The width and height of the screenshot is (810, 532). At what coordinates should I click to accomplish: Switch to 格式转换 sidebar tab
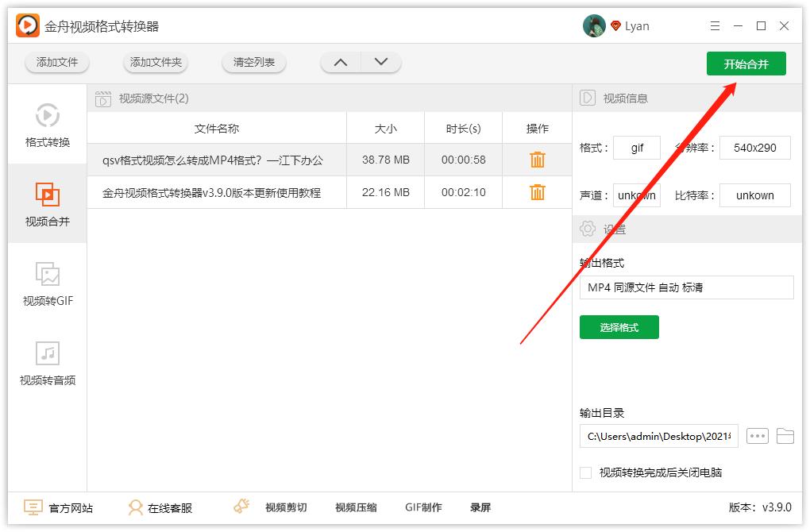tap(48, 125)
